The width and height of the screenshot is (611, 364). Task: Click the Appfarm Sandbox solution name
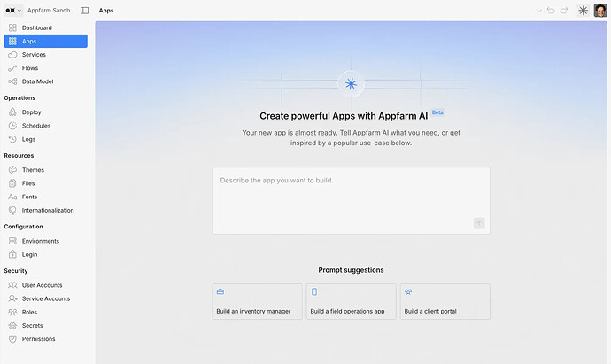click(51, 11)
